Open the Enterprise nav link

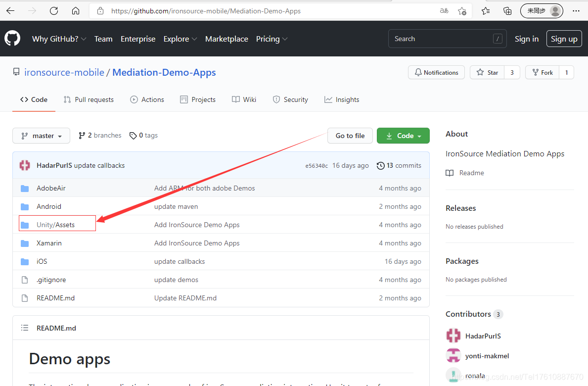[x=138, y=39]
